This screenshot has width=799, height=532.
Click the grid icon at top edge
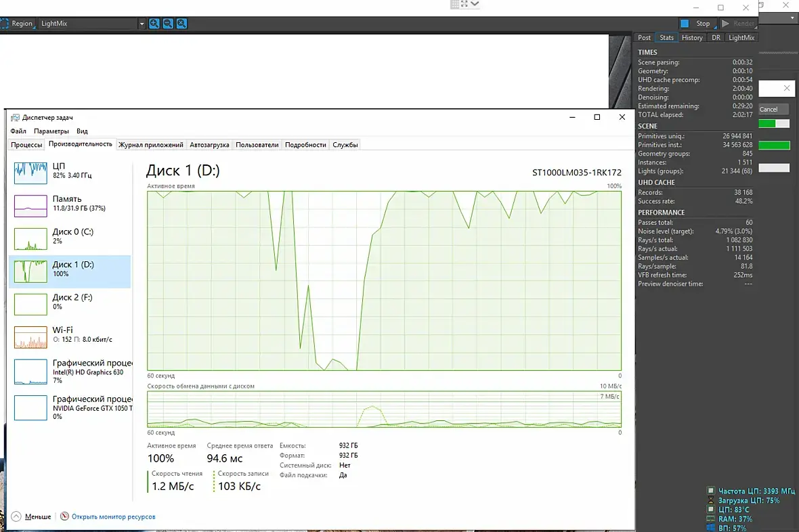[454, 4]
